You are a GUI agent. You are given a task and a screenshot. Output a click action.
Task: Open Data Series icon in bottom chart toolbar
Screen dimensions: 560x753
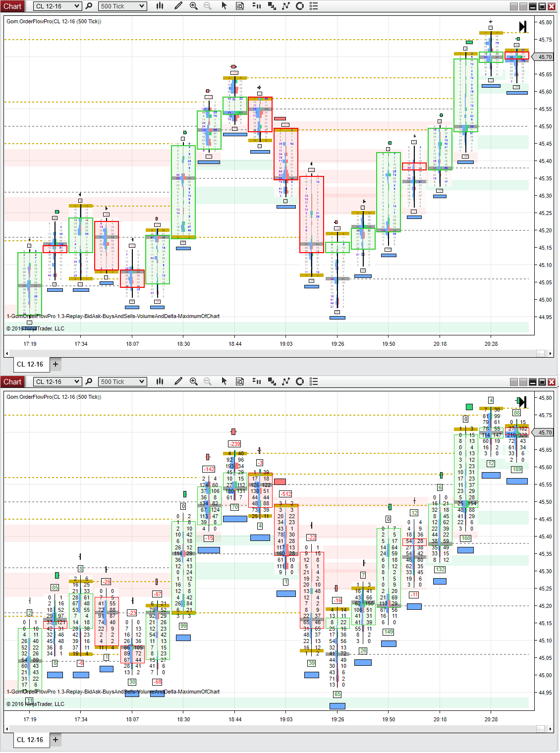(272, 381)
